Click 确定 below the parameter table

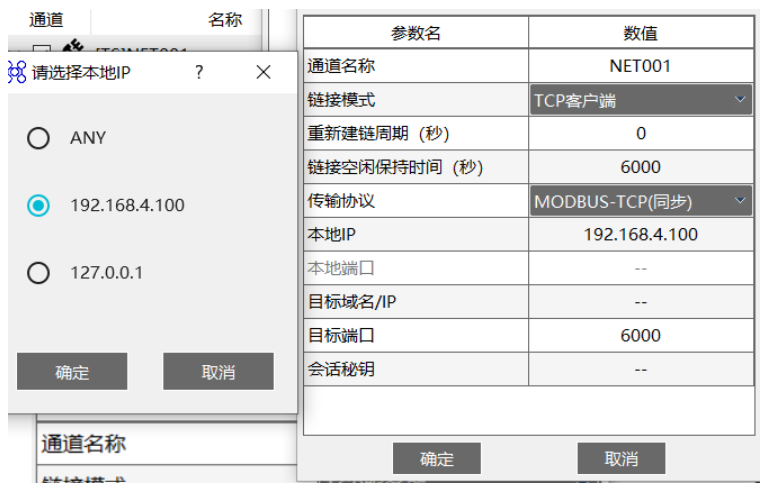pyautogui.click(x=437, y=458)
